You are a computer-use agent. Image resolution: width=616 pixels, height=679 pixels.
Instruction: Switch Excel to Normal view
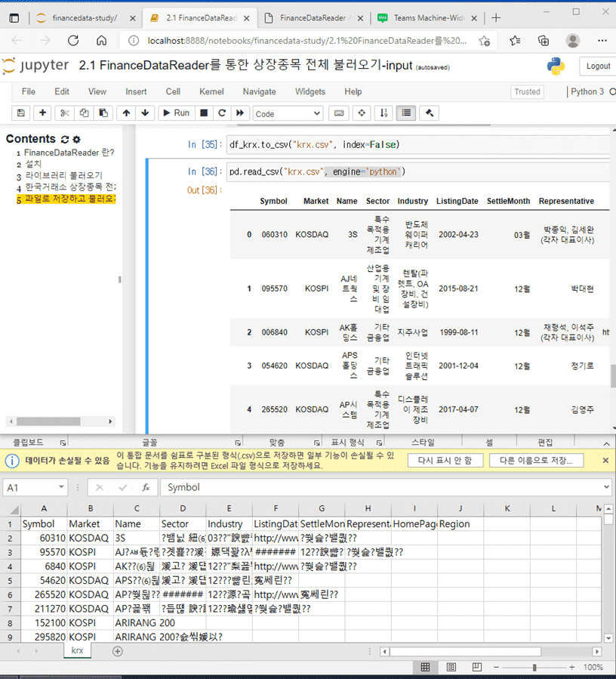click(x=426, y=668)
